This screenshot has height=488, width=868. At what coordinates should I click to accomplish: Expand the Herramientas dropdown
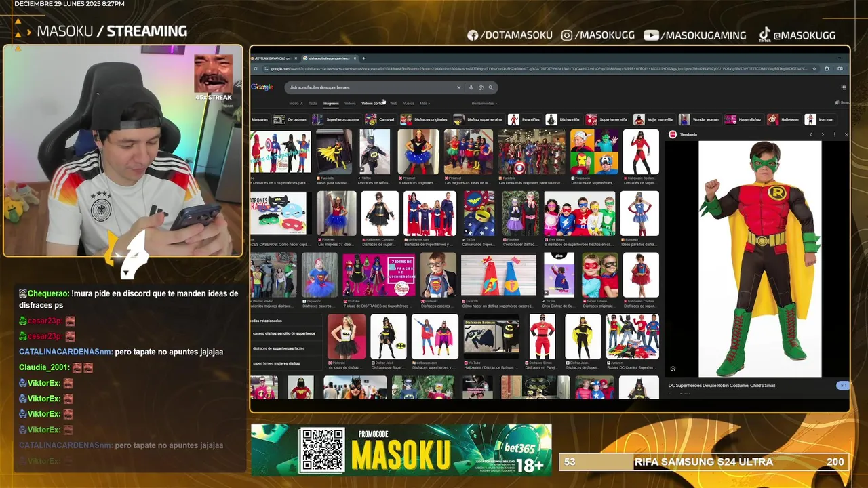click(484, 103)
